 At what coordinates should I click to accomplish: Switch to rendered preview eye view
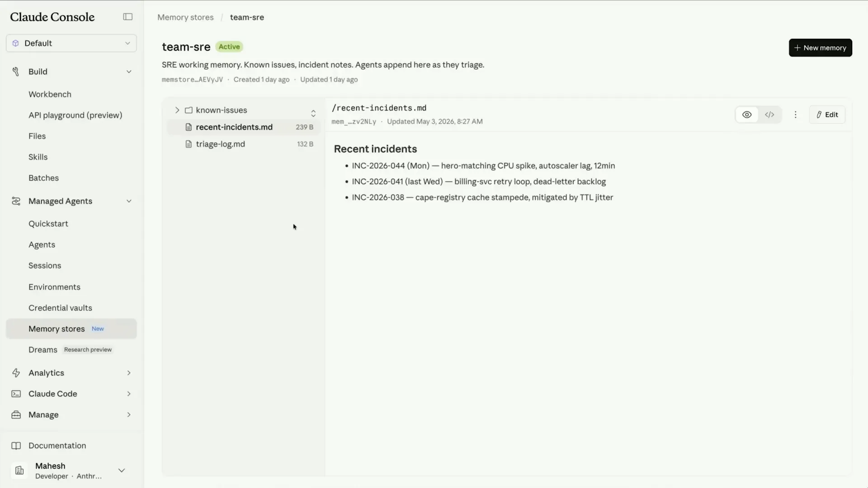747,115
